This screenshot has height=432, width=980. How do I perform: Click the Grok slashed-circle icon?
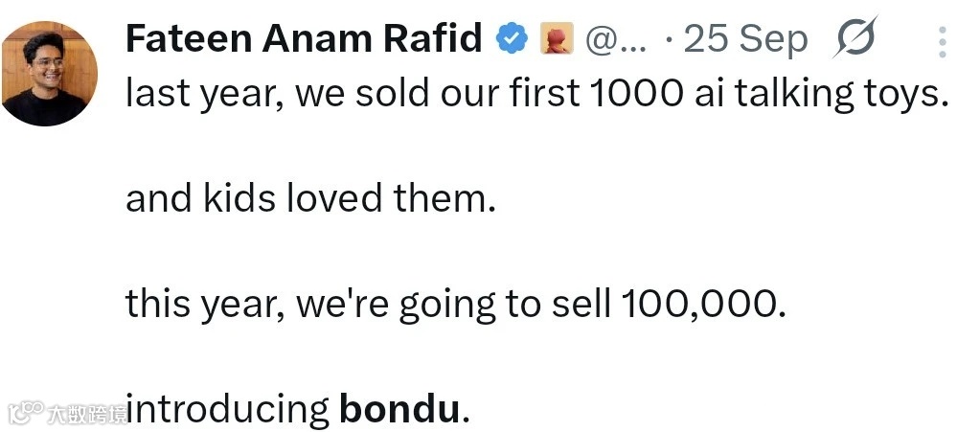(x=855, y=40)
